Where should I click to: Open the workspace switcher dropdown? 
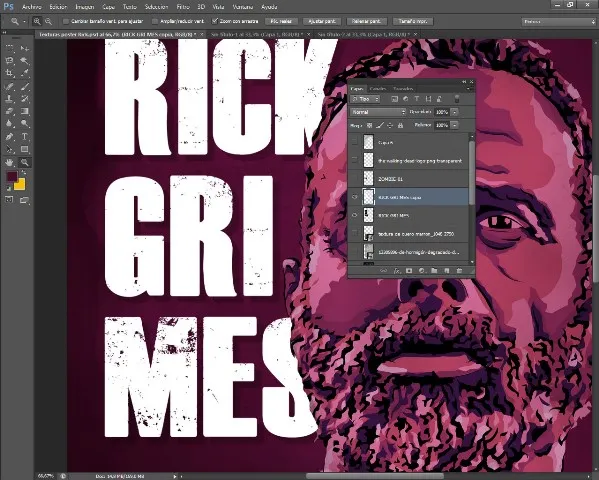pyautogui.click(x=558, y=21)
